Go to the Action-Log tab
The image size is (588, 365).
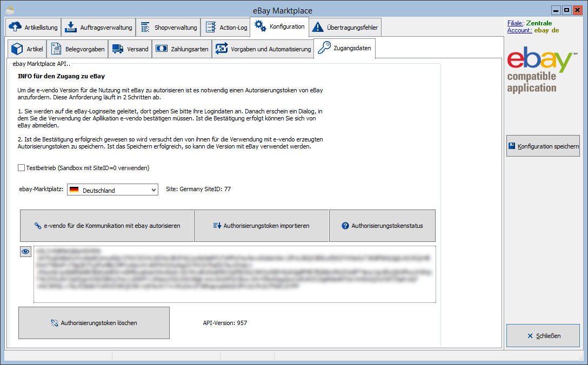225,28
